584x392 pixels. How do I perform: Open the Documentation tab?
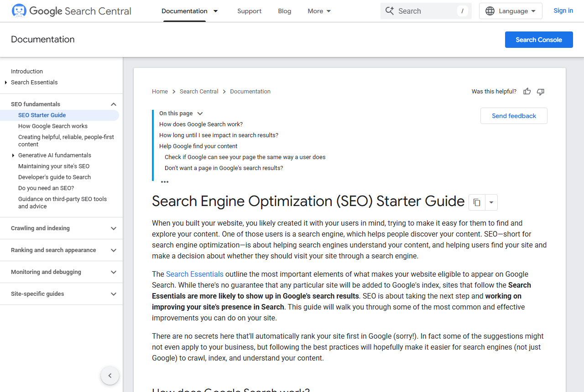pos(184,11)
